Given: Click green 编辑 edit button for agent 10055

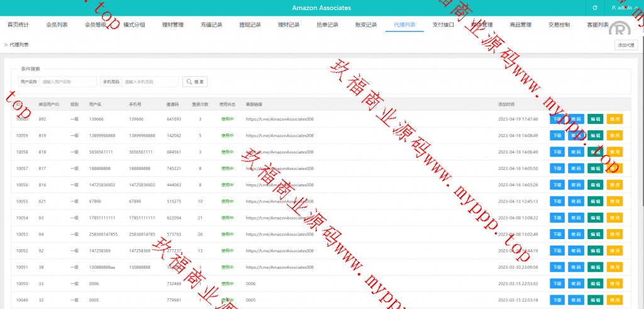Looking at the screenshot, I should 596,201.
